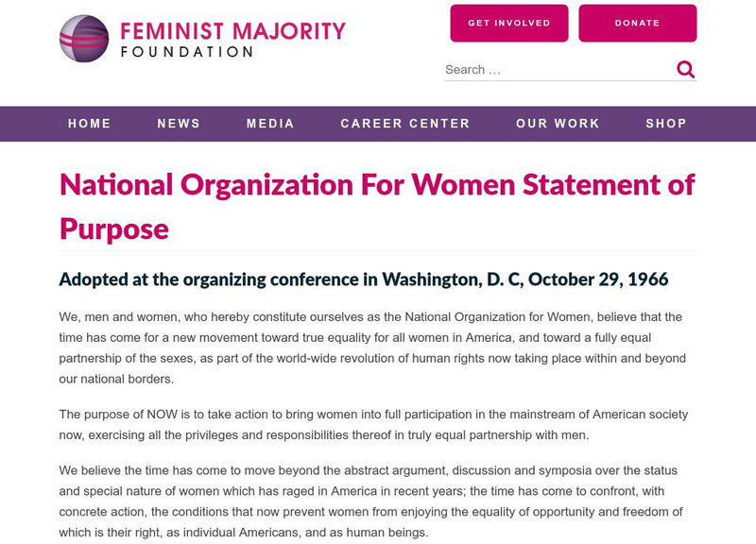Click "Adopted at the organizing conference" subheading text
756x544 pixels.
[x=217, y=280]
